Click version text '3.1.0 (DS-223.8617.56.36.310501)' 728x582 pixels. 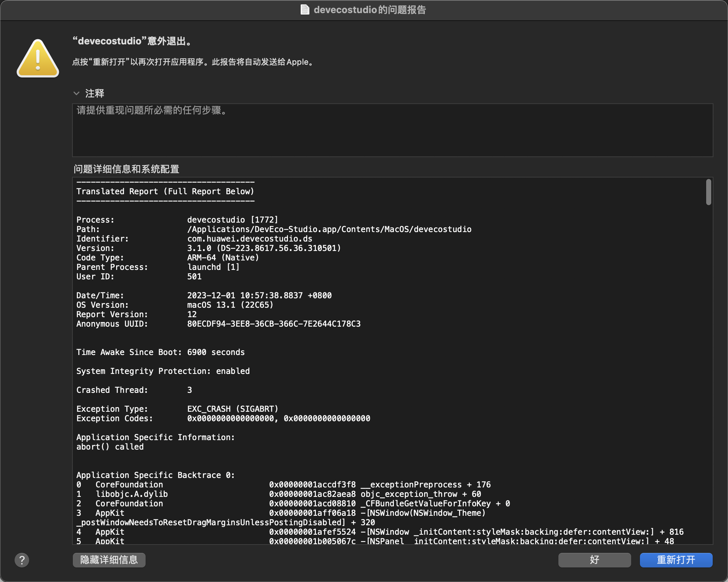tap(264, 248)
